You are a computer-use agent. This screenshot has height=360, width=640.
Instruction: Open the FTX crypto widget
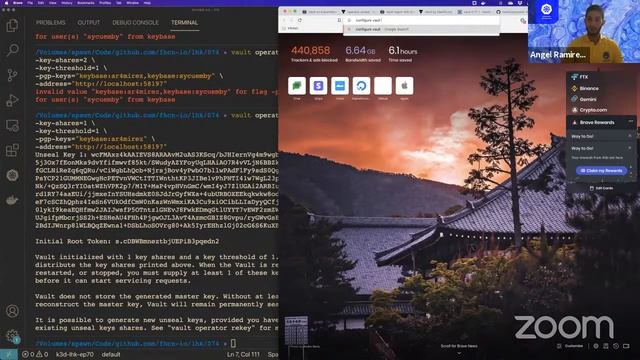[x=580, y=77]
